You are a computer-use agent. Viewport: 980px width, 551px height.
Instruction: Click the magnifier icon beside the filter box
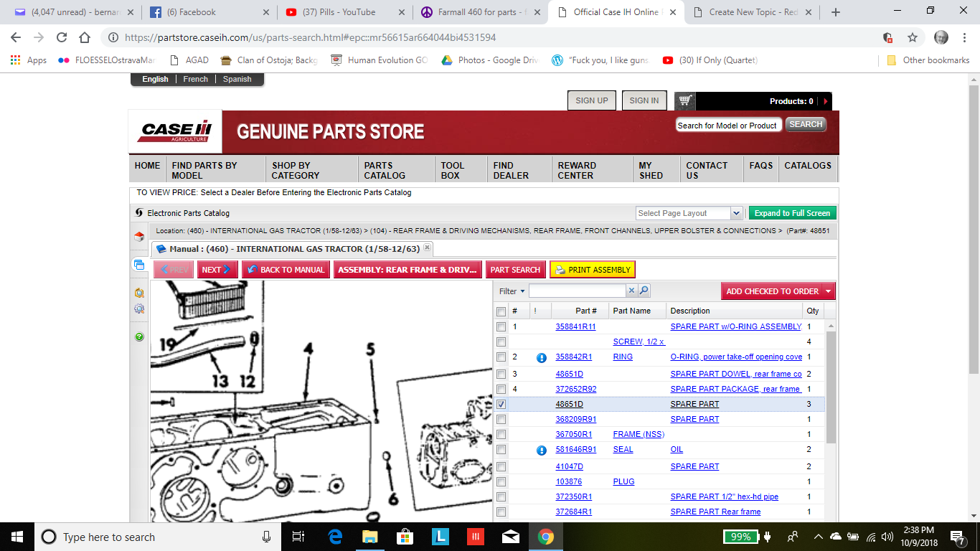644,291
